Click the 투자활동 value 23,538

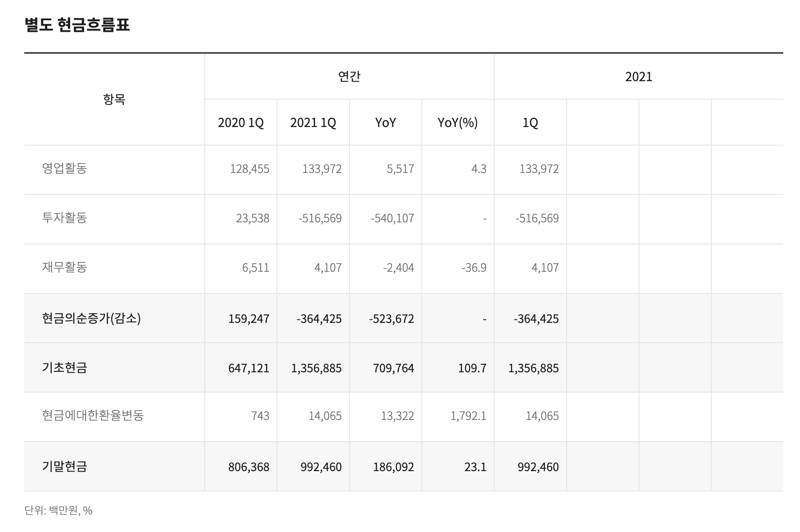click(x=252, y=218)
